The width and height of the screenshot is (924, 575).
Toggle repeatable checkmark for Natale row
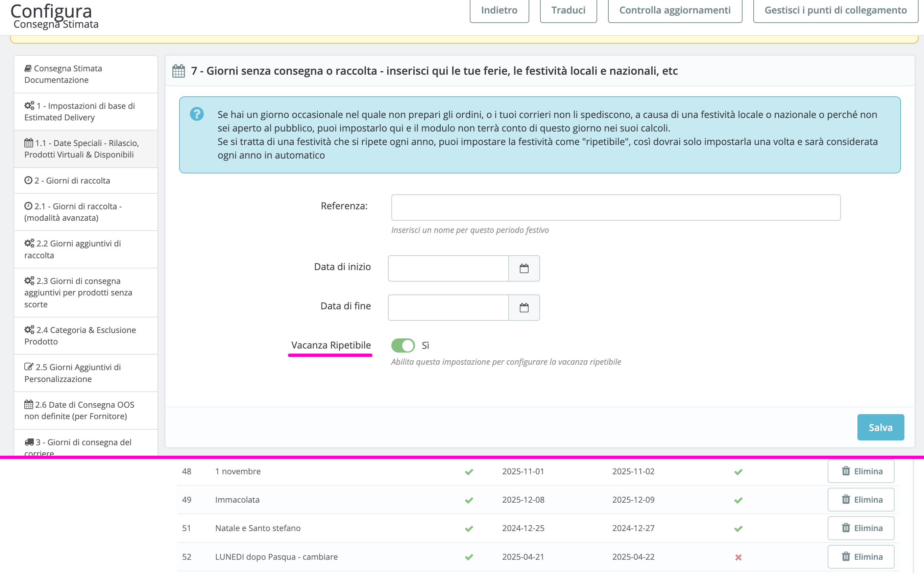pyautogui.click(x=738, y=529)
